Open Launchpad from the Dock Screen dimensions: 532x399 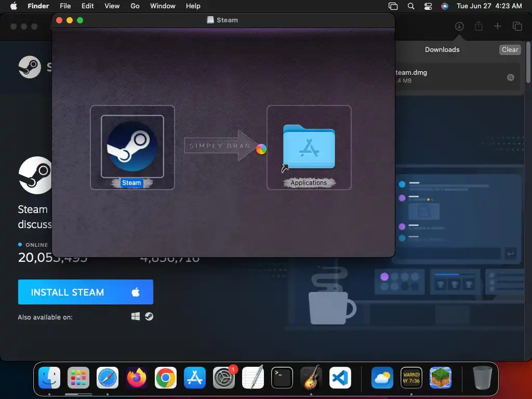tap(78, 377)
